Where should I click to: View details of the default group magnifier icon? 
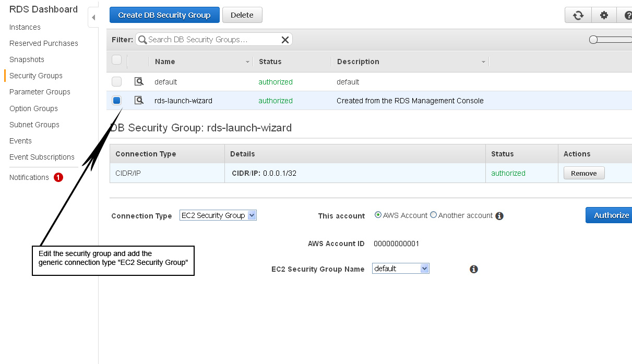[x=139, y=81]
